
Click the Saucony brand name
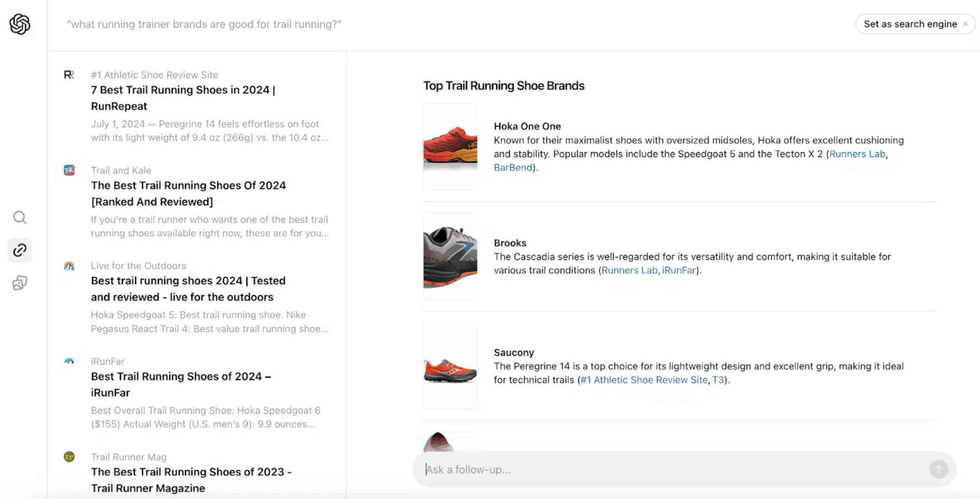click(x=514, y=352)
